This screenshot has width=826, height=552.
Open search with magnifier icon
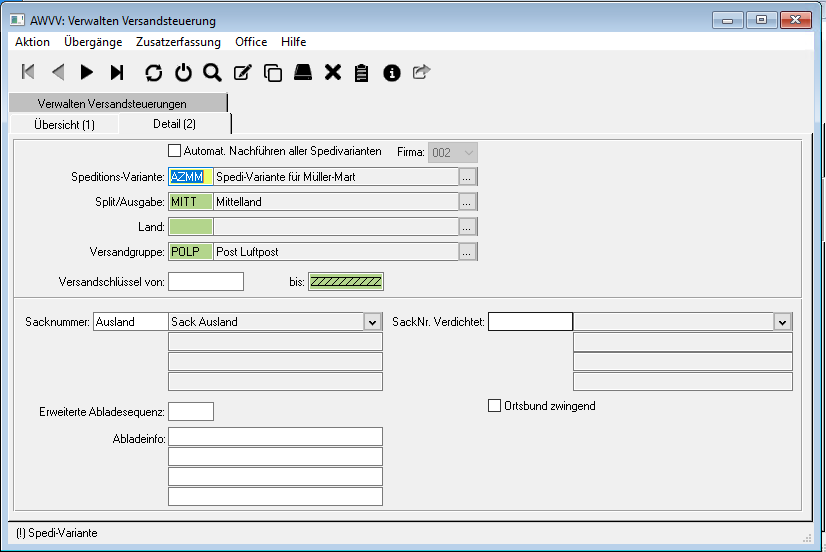(212, 72)
